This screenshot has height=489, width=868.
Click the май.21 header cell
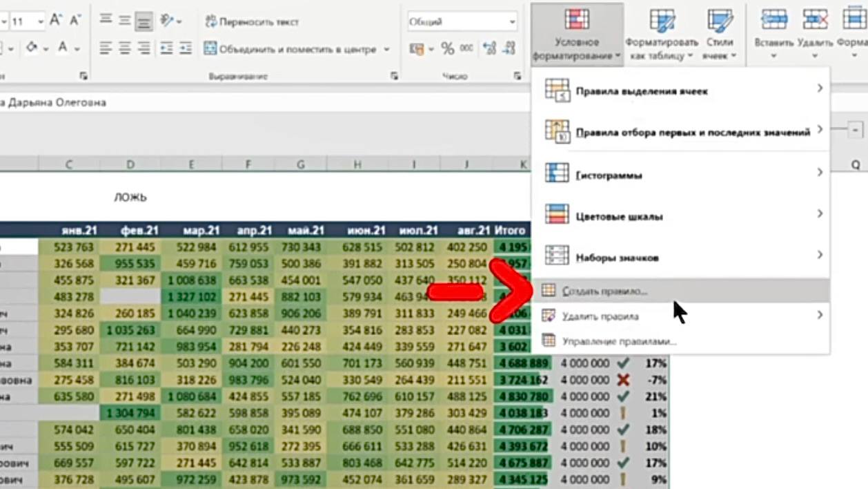[x=300, y=231]
